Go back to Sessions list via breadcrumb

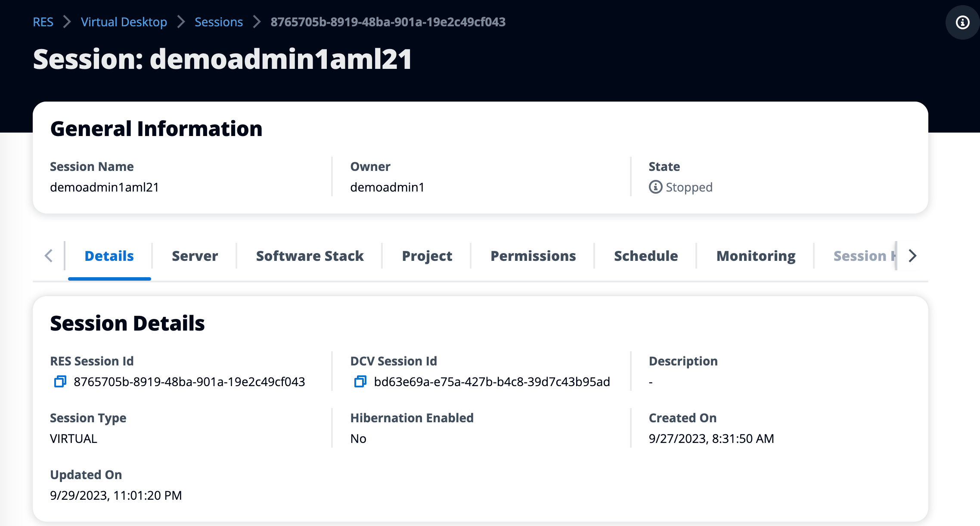(x=219, y=22)
